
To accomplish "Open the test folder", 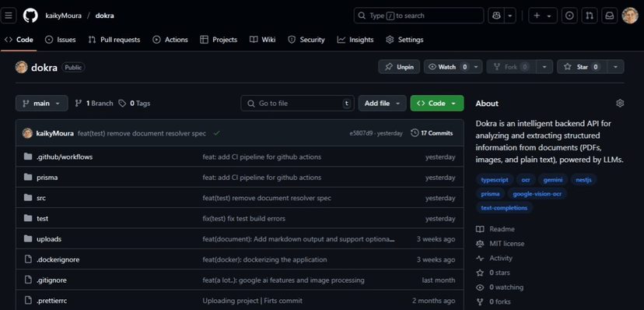I will pyautogui.click(x=42, y=218).
